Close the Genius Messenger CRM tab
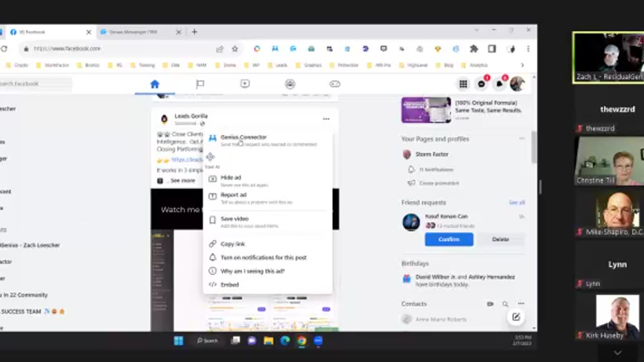Viewport: 644px width, 362px height. coord(178,32)
